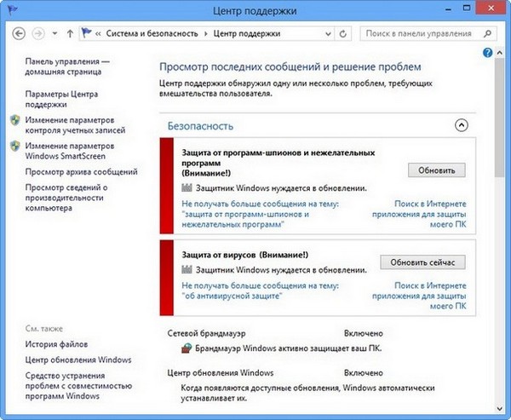Viewport: 511px width, 420px height.
Task: Click the flag icon in the address bar
Action: 86,32
